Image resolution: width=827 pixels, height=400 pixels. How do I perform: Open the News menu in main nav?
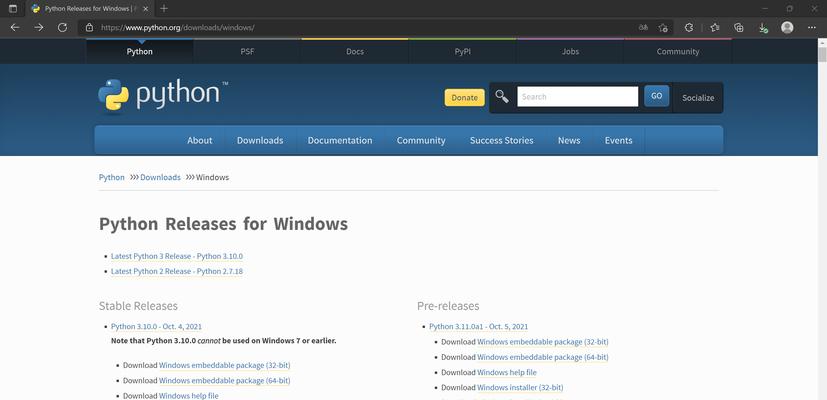(569, 140)
